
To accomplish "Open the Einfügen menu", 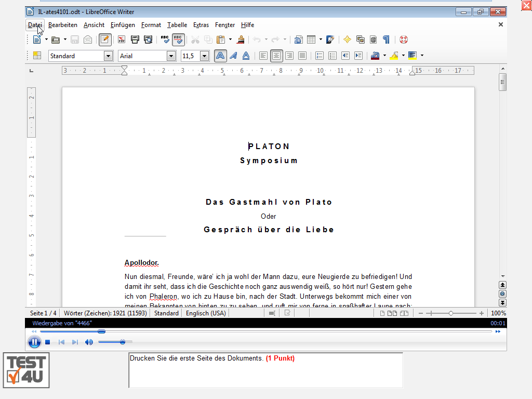I will click(123, 25).
